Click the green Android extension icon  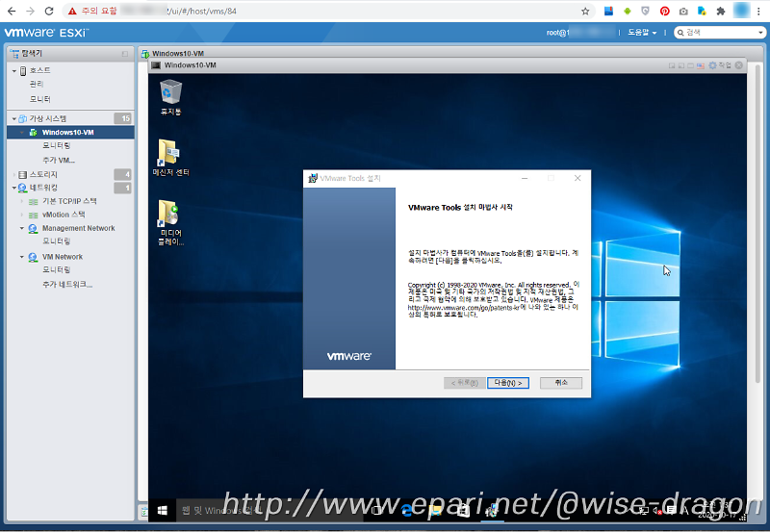(628, 11)
